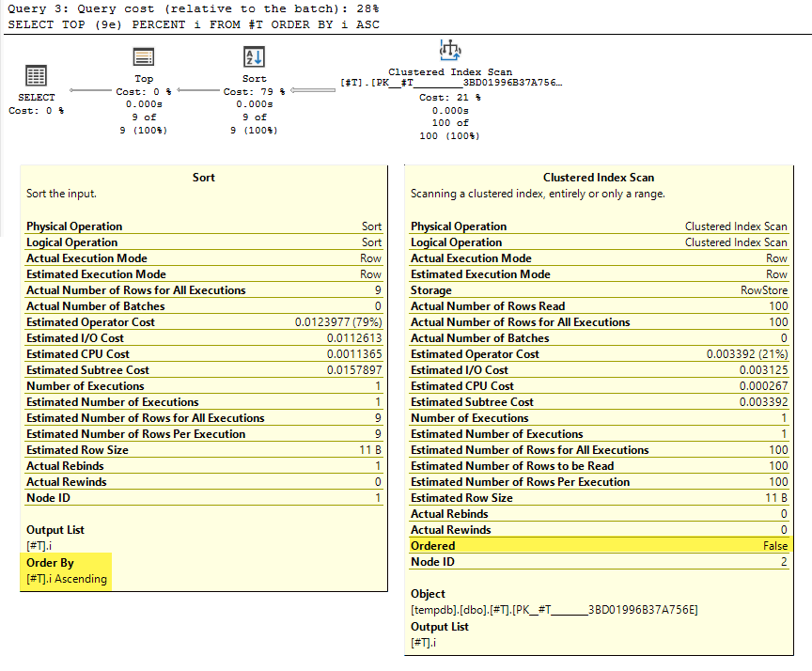The height and width of the screenshot is (671, 812).
Task: Click the Object heading in scan tooltip
Action: [428, 594]
